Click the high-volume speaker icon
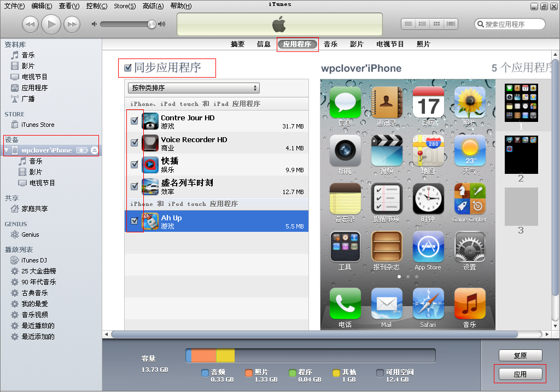The image size is (560, 392). point(162,24)
